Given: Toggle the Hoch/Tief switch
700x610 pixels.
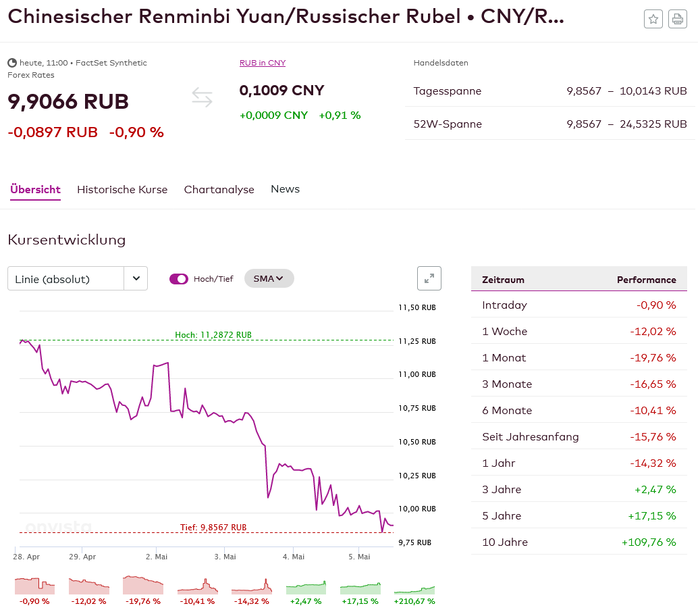Looking at the screenshot, I should pos(179,278).
